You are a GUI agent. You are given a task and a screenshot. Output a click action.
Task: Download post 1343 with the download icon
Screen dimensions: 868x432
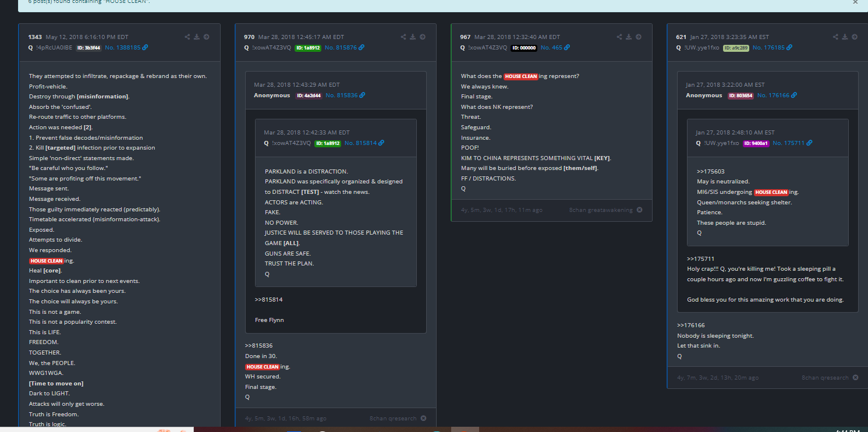[x=197, y=37]
